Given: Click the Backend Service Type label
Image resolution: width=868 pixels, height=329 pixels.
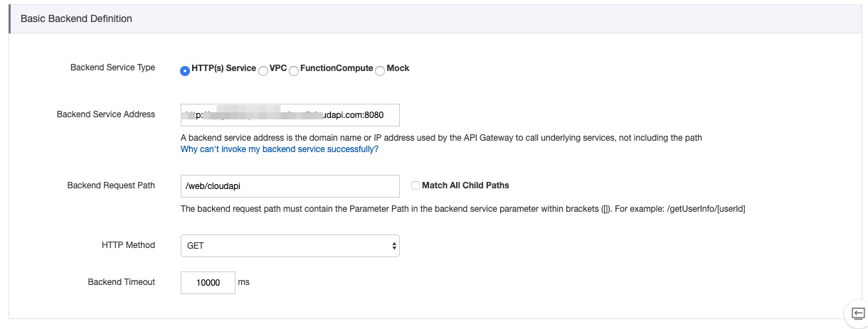Looking at the screenshot, I should tap(112, 68).
